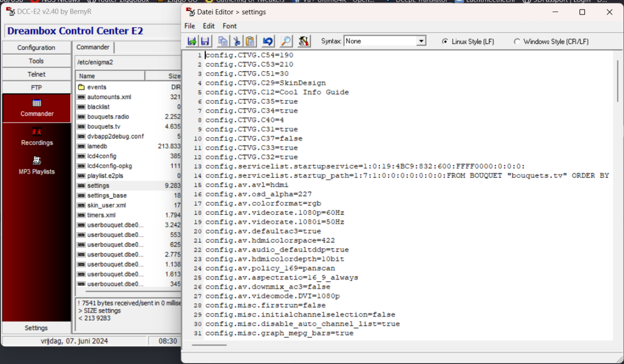The width and height of the screenshot is (624, 364).
Task: Select Windows Style (CR/LF) line endings
Action: click(x=517, y=41)
